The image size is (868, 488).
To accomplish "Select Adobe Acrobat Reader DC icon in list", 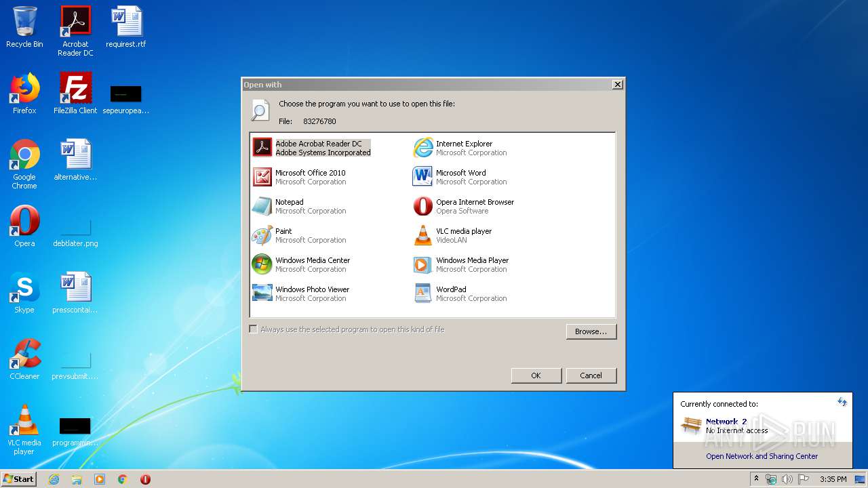I will pyautogui.click(x=262, y=147).
